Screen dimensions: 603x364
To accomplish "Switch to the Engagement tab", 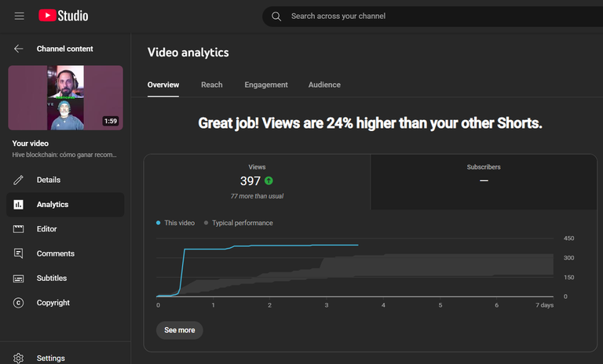I will pyautogui.click(x=266, y=85).
